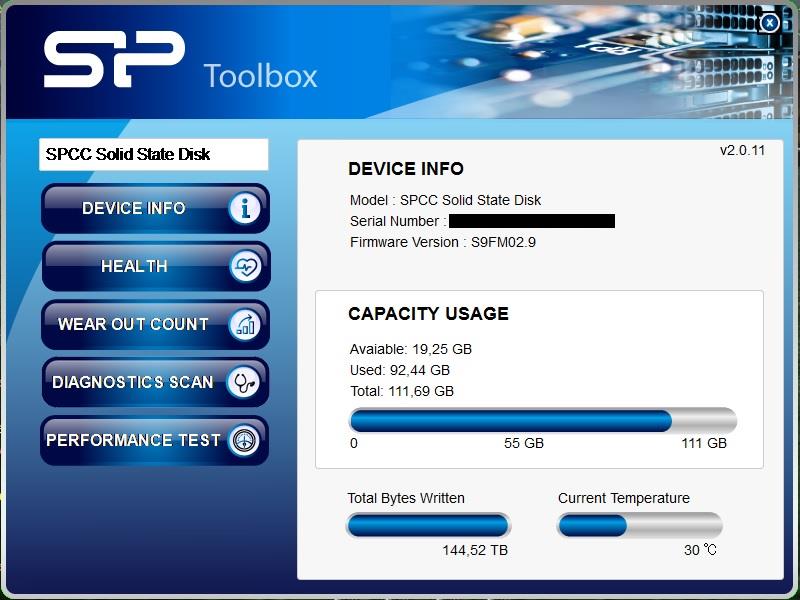Click the SP logo in the header
The width and height of the screenshot is (800, 600).
(114, 59)
